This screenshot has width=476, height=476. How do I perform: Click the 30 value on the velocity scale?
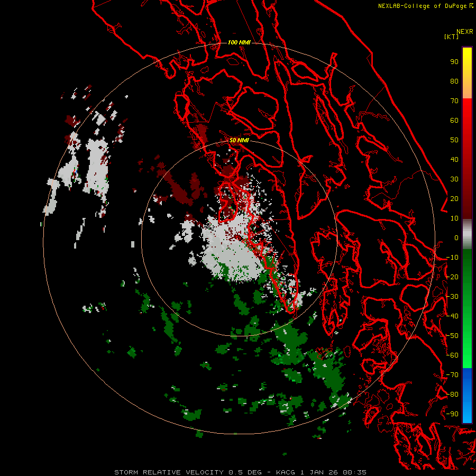[x=454, y=179]
